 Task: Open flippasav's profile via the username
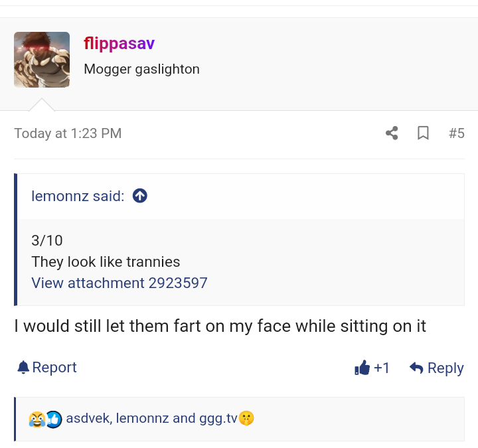119,44
